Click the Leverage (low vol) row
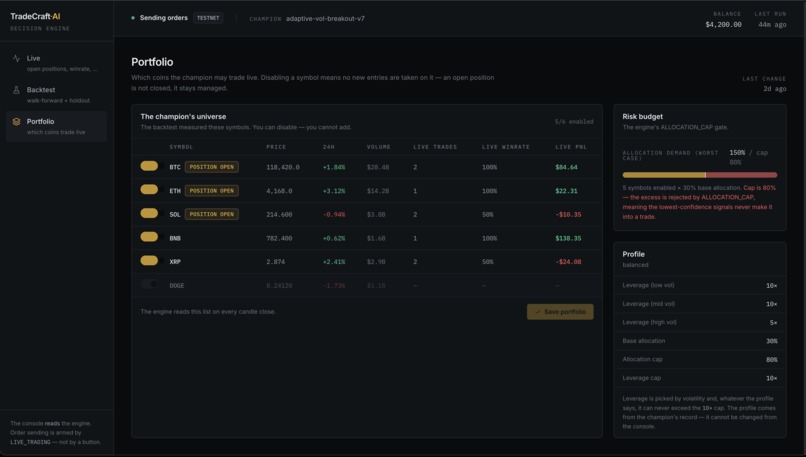Screen dimensions: 806x457 700,285
